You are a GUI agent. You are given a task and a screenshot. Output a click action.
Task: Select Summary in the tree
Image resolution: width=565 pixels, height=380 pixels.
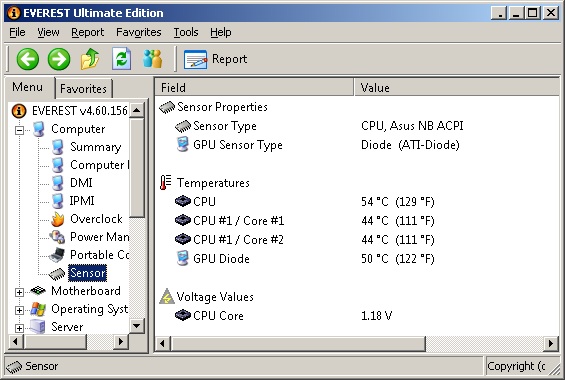tap(96, 147)
